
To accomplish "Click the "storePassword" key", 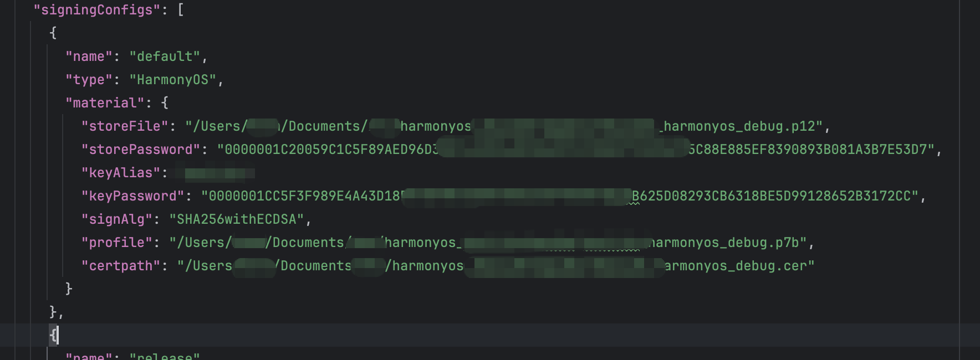I will (x=141, y=150).
